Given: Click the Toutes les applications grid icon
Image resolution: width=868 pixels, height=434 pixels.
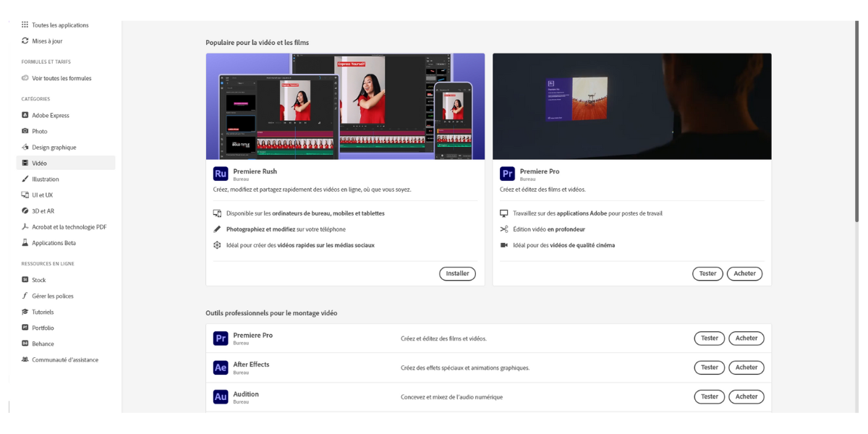Looking at the screenshot, I should 25,25.
